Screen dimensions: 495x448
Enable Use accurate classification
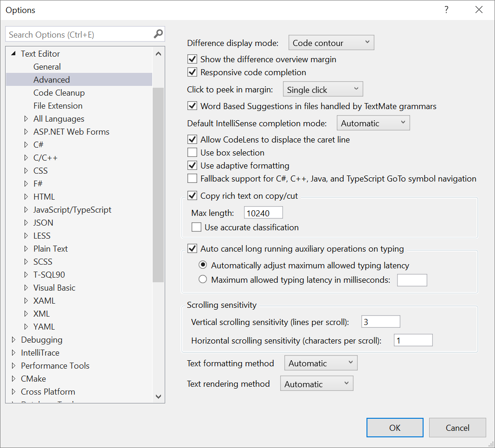[196, 227]
